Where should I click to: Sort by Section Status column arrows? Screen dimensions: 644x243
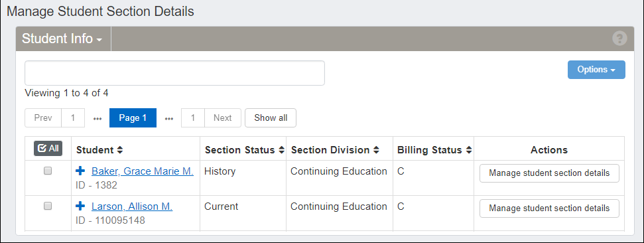pos(281,151)
